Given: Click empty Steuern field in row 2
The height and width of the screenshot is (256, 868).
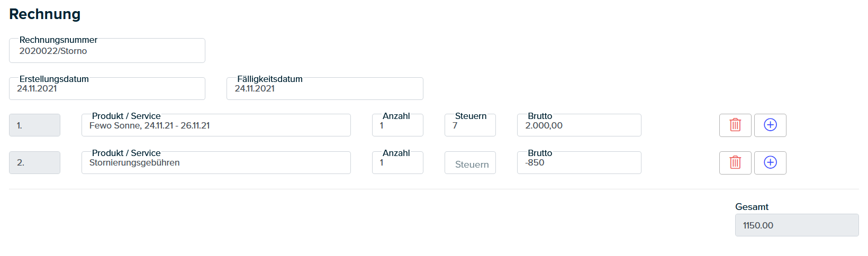Looking at the screenshot, I should (x=470, y=163).
